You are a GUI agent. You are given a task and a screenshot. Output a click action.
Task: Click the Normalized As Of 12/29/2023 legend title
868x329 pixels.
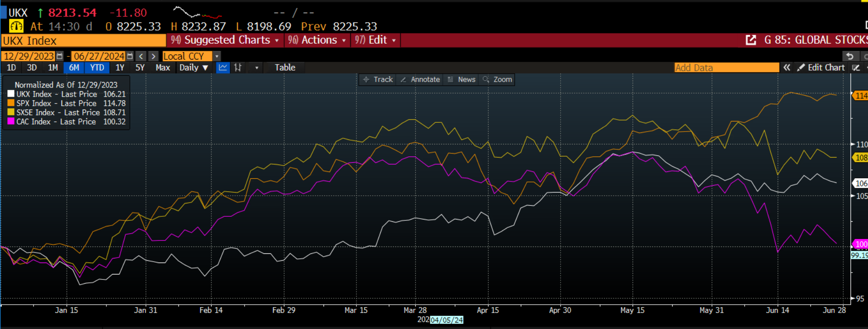click(x=66, y=85)
